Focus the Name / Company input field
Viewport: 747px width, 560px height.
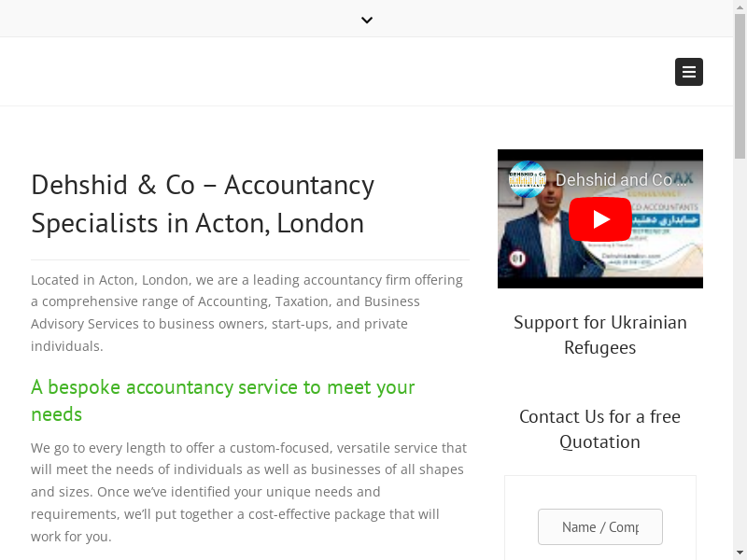600,526
